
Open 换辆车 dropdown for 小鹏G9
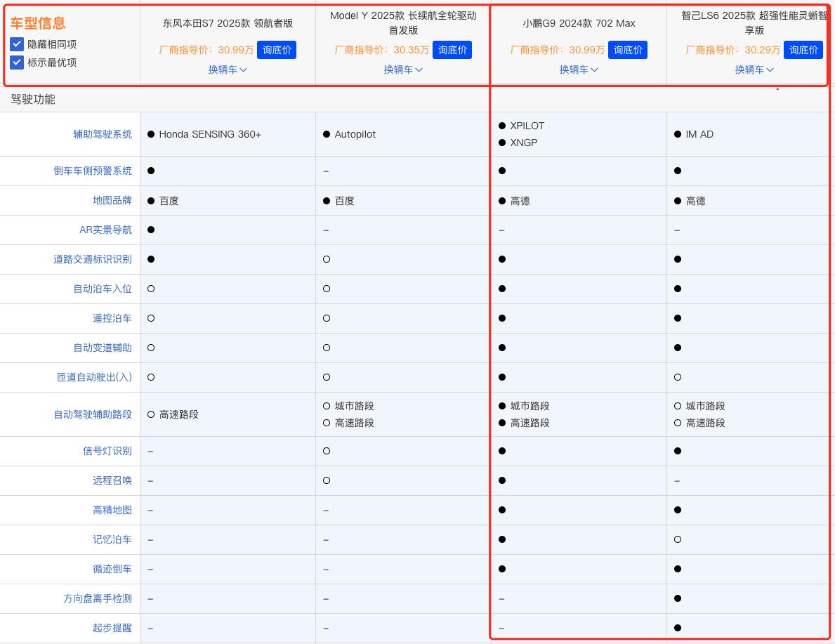click(579, 70)
